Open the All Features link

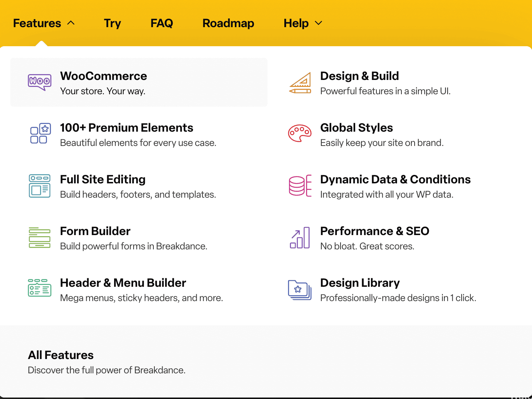[61, 355]
